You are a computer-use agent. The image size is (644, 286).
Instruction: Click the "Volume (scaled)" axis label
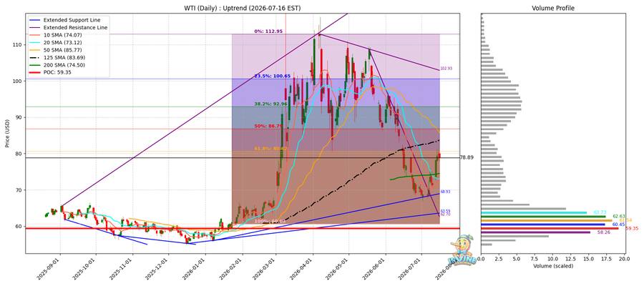point(553,266)
